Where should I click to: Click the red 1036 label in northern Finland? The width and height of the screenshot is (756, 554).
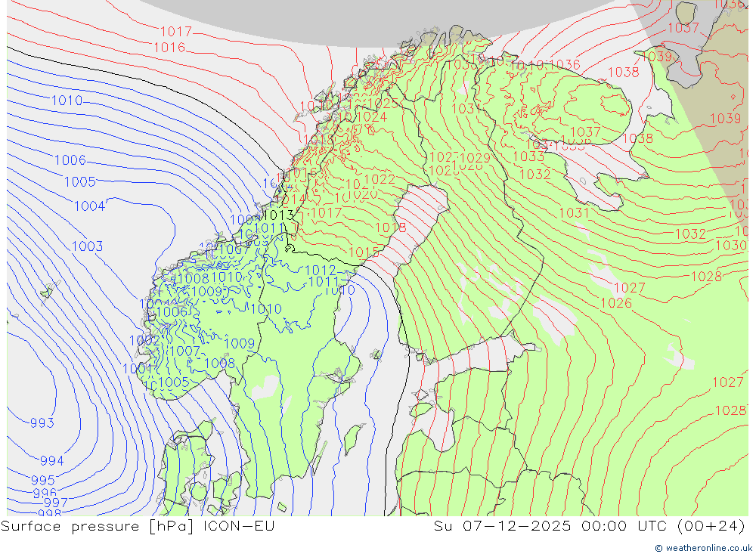point(565,64)
